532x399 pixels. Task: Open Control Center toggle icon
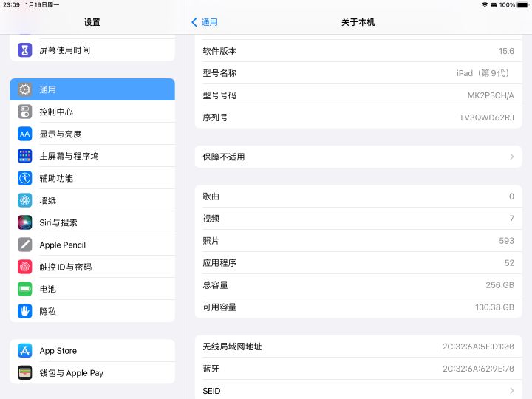(25, 112)
